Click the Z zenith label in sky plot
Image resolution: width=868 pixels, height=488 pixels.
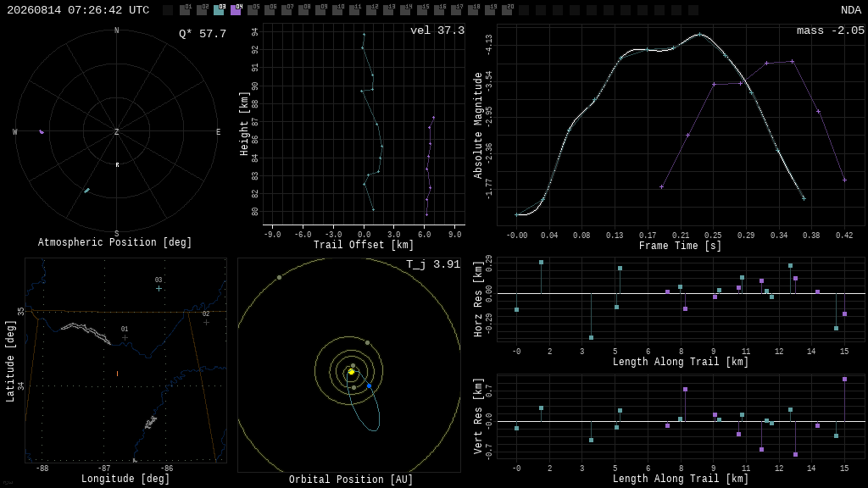(116, 131)
